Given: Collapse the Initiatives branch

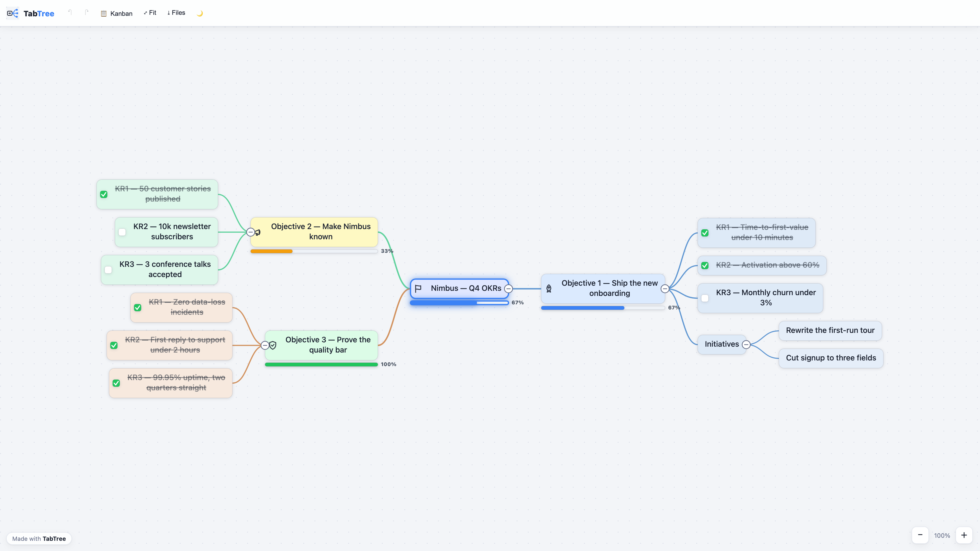Looking at the screenshot, I should 746,345.
